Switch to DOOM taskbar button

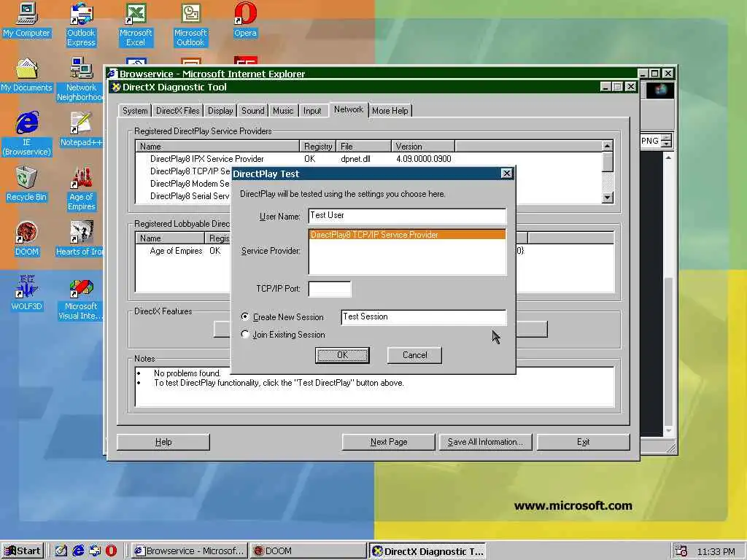click(308, 551)
